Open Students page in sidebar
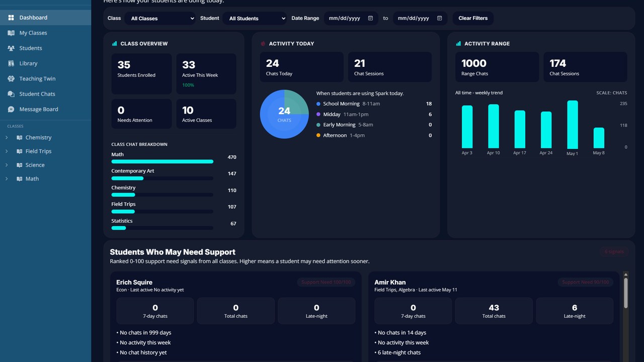The height and width of the screenshot is (362, 644). (45, 48)
